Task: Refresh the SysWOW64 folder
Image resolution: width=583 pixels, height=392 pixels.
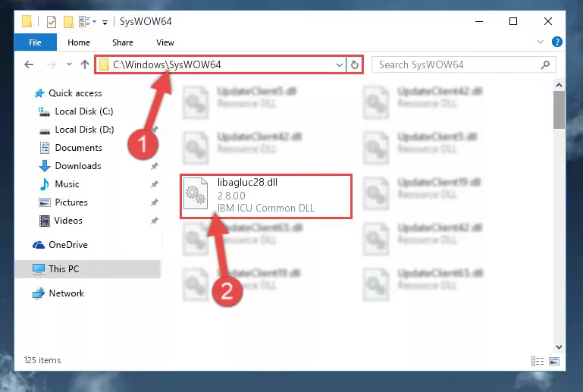Action: click(355, 65)
